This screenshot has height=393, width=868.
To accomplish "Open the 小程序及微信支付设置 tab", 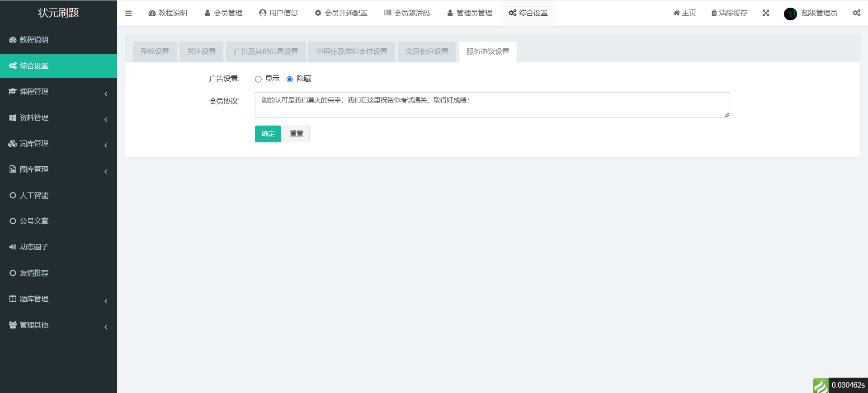I will (352, 51).
